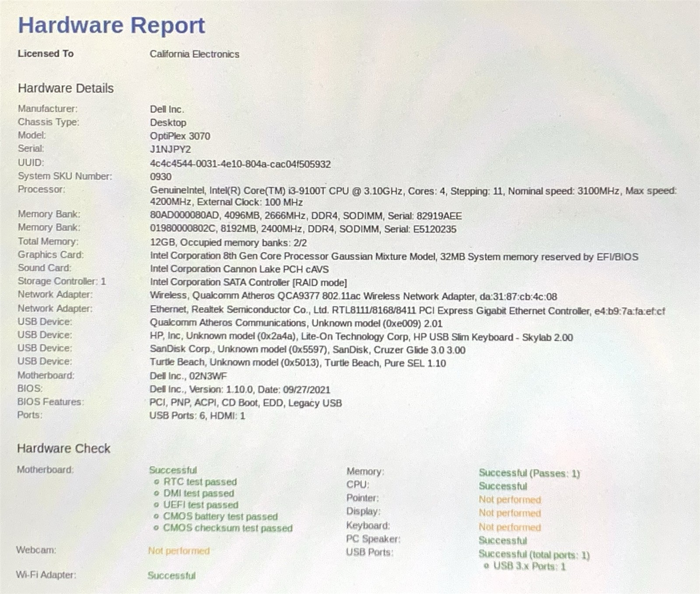The width and height of the screenshot is (700, 594).
Task: Select the Graphics Card: label
Action: point(50,255)
